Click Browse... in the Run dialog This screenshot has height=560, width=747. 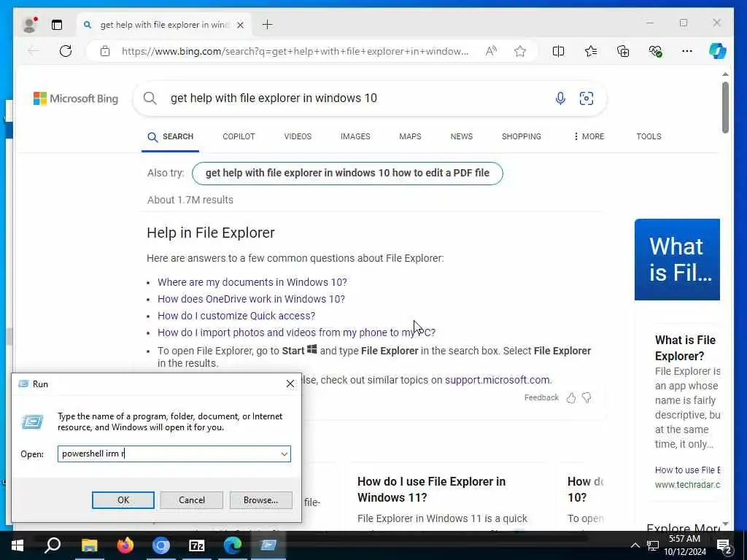tap(260, 500)
